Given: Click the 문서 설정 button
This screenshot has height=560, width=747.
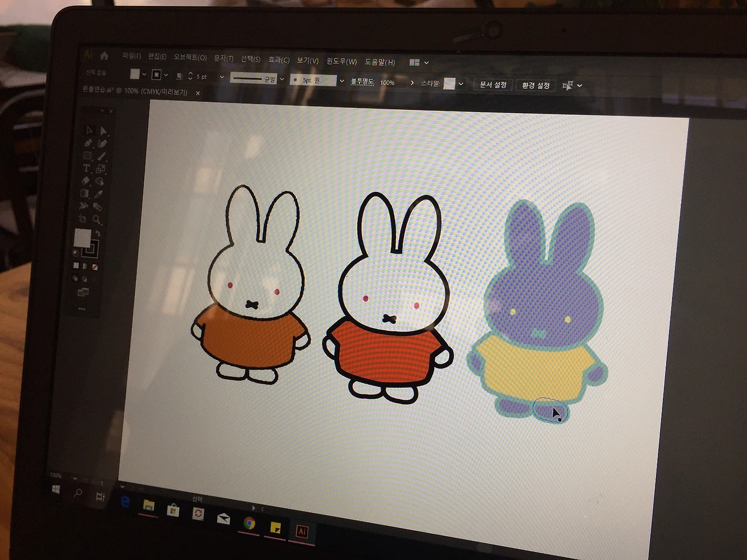Looking at the screenshot, I should (x=493, y=85).
